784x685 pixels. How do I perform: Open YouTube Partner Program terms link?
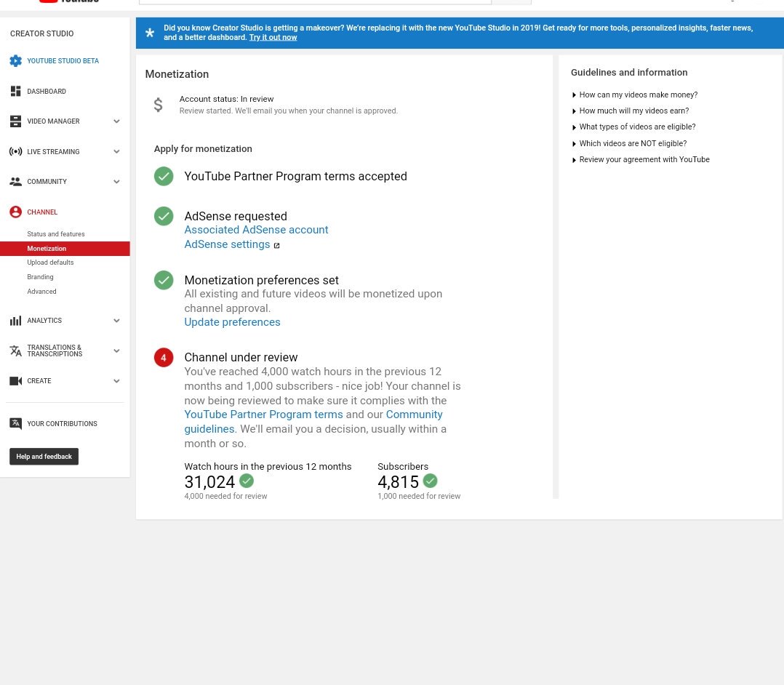pyautogui.click(x=263, y=414)
